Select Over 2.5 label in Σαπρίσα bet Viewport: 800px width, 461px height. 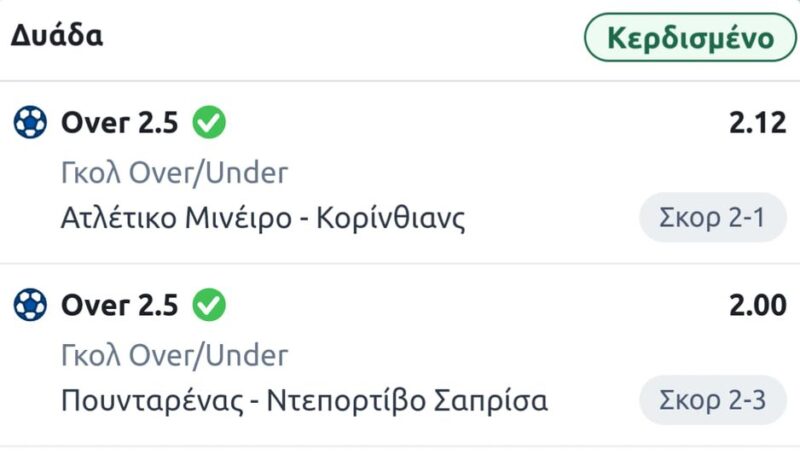pyautogui.click(x=120, y=305)
